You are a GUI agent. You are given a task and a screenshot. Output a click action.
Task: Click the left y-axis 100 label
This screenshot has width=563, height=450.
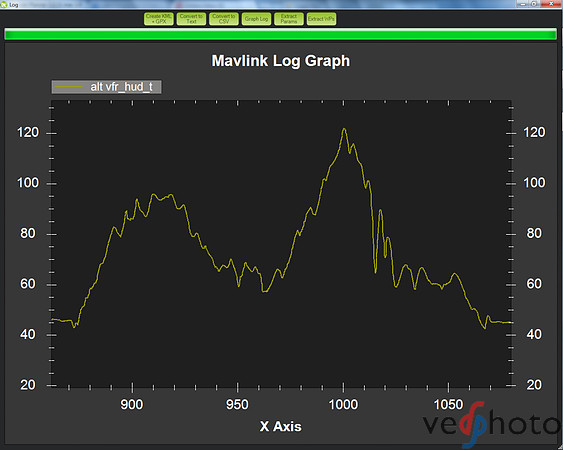tap(28, 183)
